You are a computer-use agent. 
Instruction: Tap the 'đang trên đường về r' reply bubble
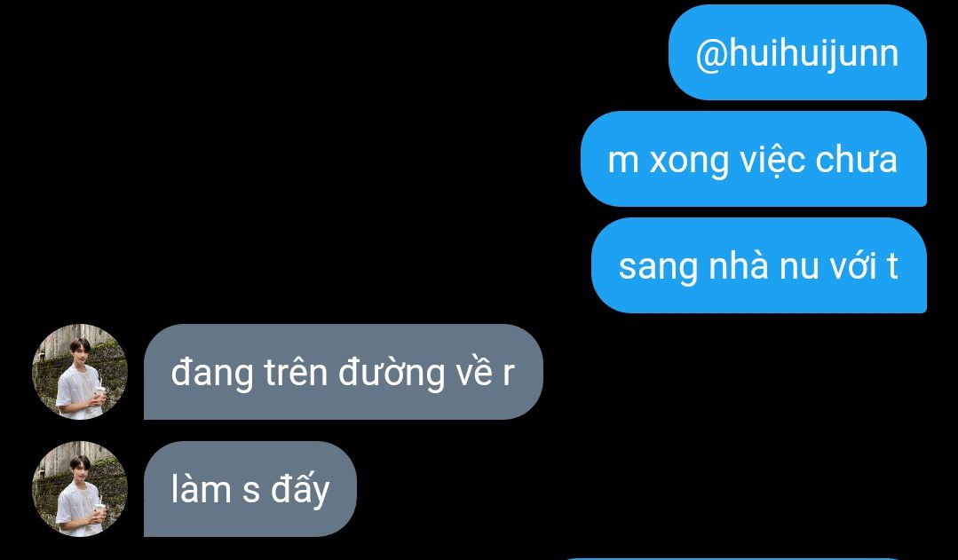click(344, 371)
